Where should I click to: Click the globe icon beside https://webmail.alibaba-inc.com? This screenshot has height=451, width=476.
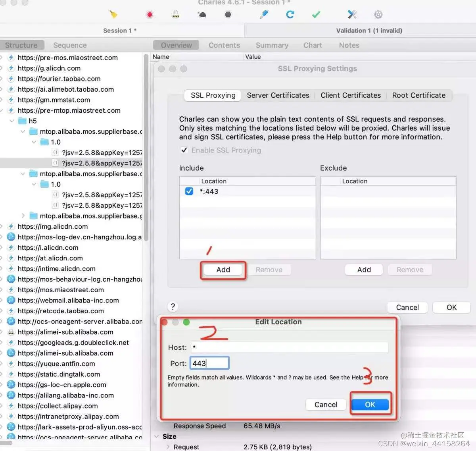pos(11,300)
